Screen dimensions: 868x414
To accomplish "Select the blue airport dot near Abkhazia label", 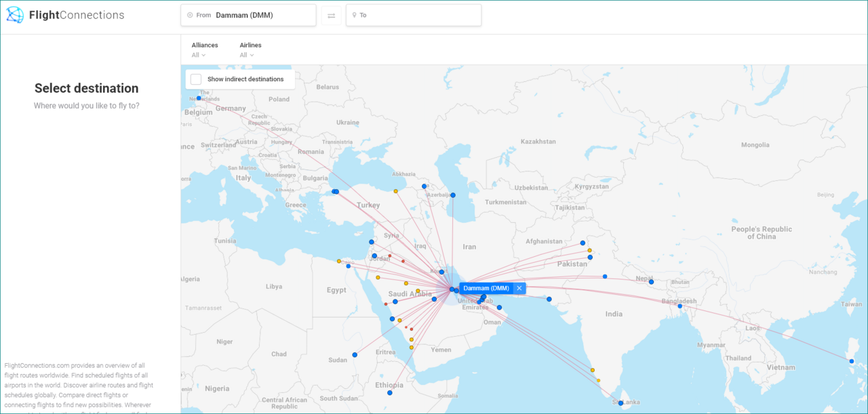I will 425,186.
